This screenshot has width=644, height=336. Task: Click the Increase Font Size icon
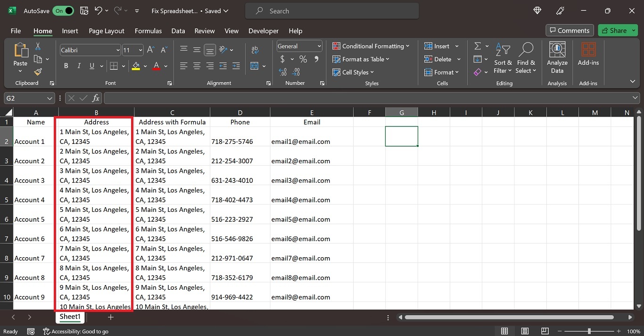tap(151, 50)
